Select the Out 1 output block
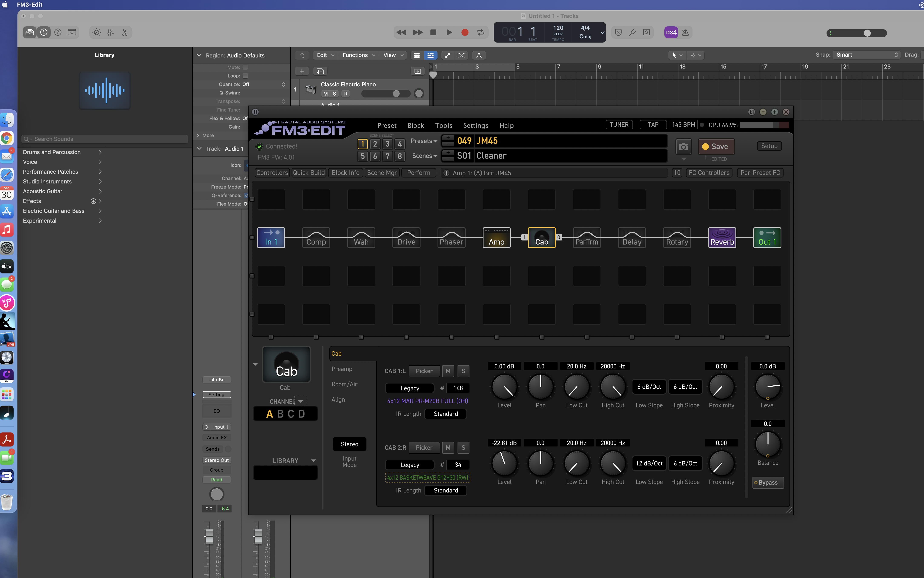Screen dimensions: 924x578 click(767, 237)
